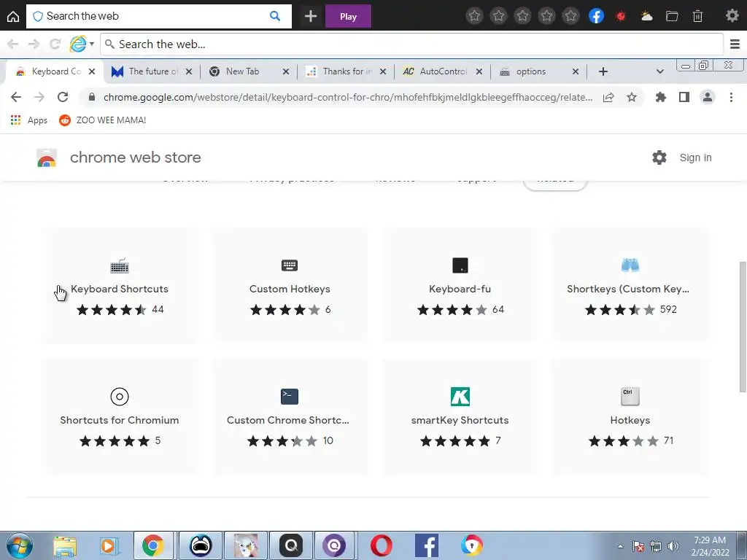Click the Apps grid bookmark
747x560 pixels.
point(29,120)
